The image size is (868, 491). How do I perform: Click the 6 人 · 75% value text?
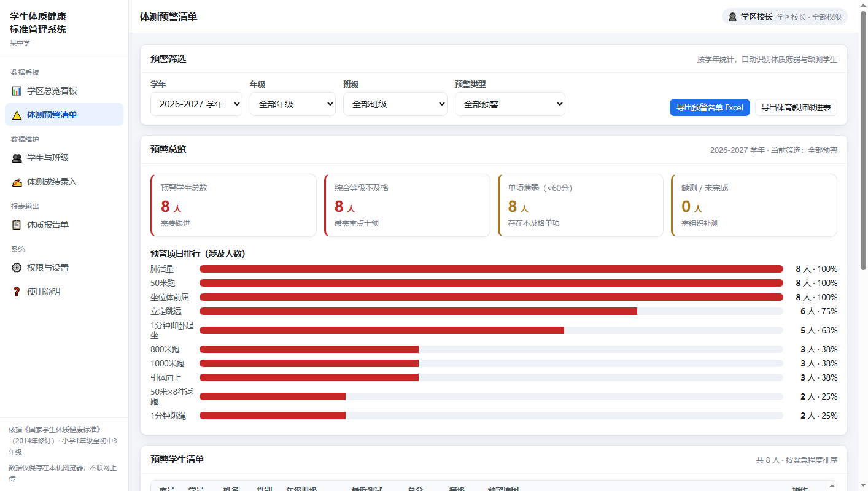(x=819, y=311)
